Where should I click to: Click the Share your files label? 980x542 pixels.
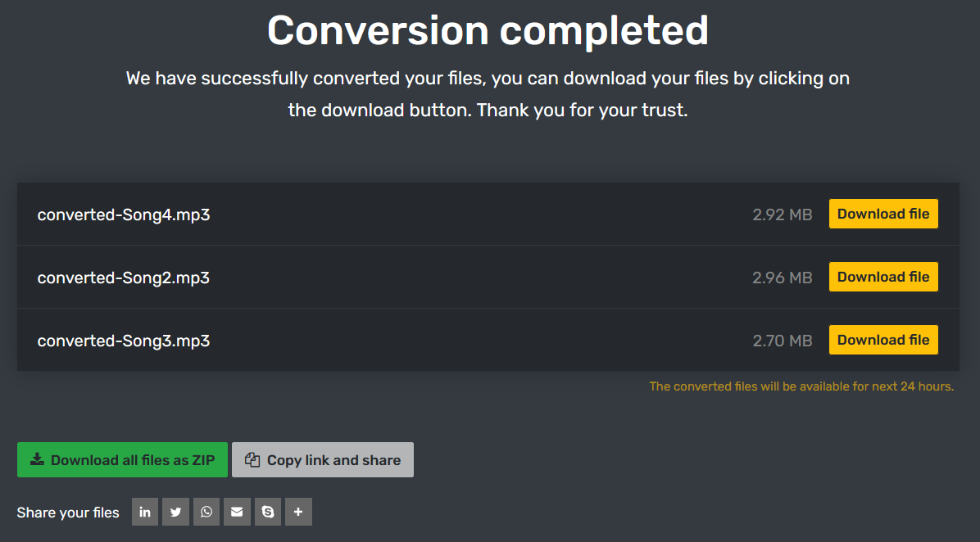pos(68,513)
